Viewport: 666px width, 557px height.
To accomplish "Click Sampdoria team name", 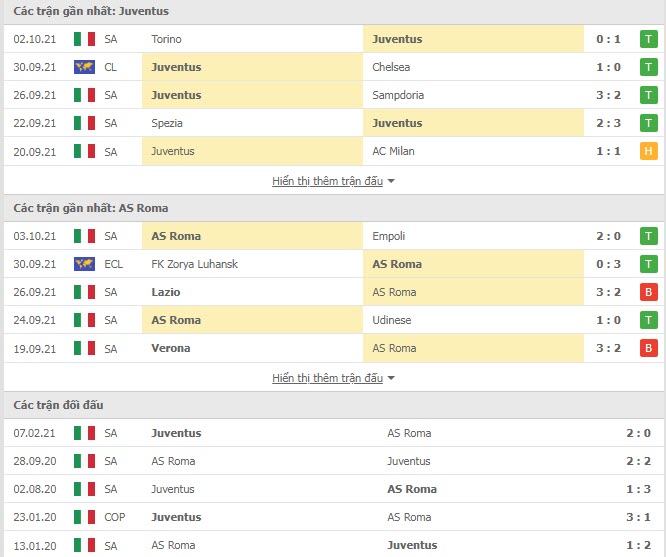I will [x=398, y=95].
